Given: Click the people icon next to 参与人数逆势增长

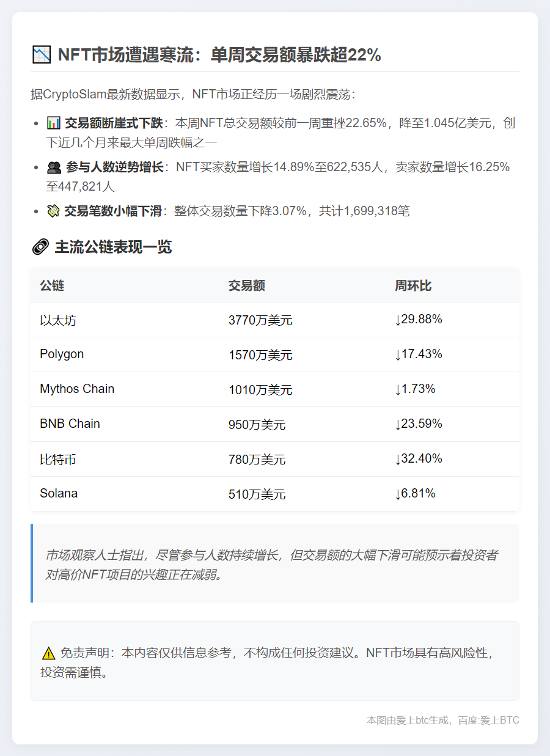Looking at the screenshot, I should (x=55, y=167).
